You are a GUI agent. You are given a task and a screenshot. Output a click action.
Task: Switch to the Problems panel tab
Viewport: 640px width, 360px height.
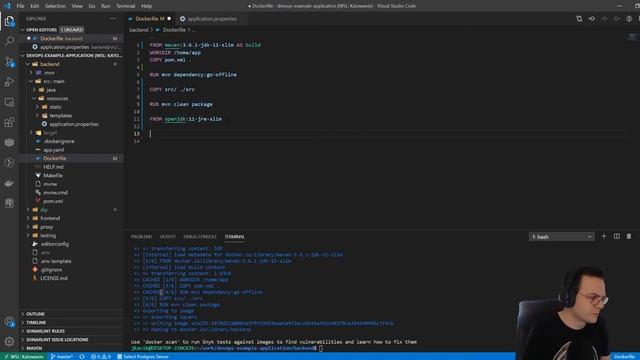(x=141, y=237)
